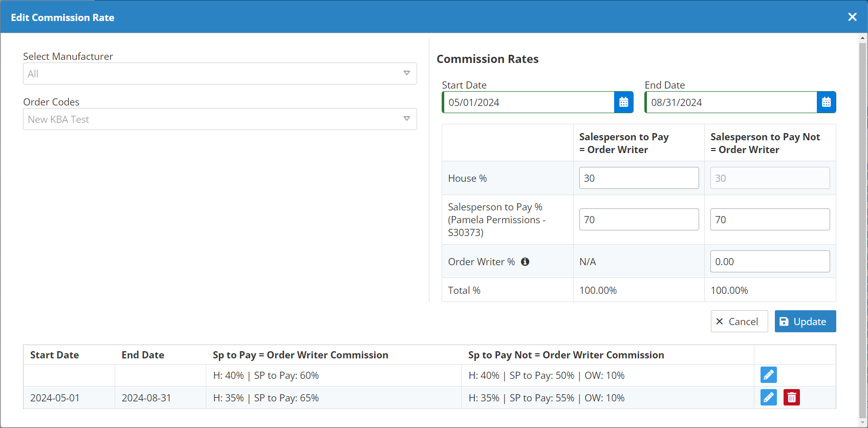Edit the default commission rate row
The width and height of the screenshot is (868, 428).
coord(768,375)
